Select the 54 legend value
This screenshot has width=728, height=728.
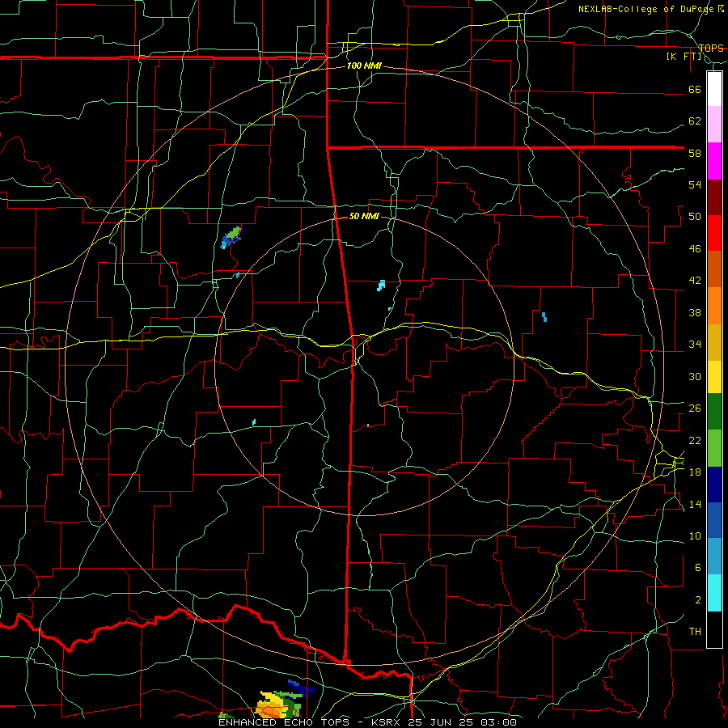point(695,184)
